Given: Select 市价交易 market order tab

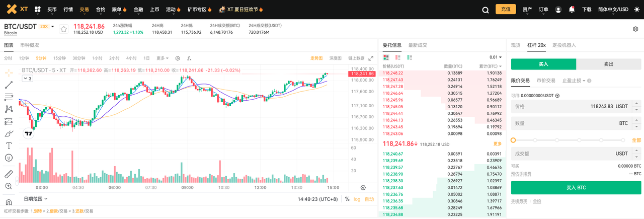Looking at the screenshot, I should click(x=546, y=81).
